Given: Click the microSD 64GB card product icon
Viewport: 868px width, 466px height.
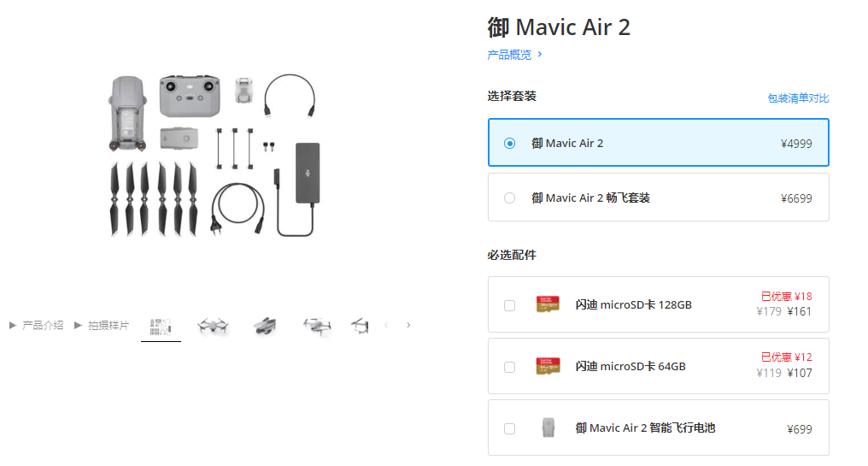Looking at the screenshot, I should pos(548,366).
